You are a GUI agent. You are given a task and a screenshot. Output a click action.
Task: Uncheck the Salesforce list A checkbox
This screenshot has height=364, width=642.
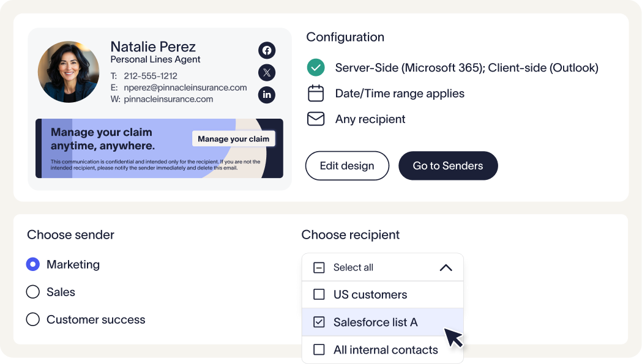tap(319, 322)
